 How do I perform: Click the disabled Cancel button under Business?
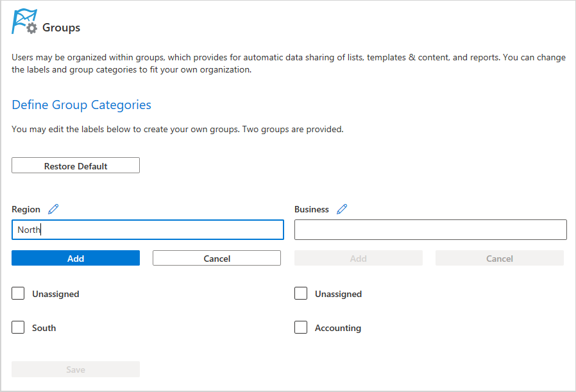click(x=500, y=258)
